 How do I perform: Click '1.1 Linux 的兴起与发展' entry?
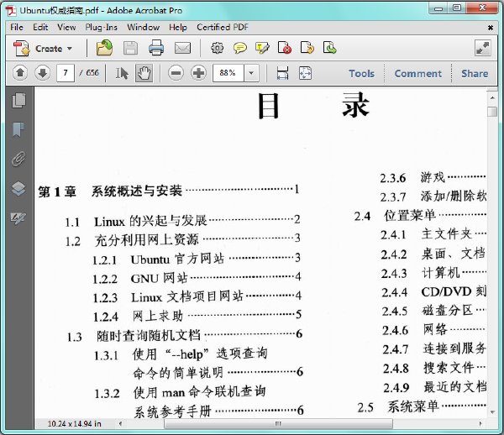[182, 221]
